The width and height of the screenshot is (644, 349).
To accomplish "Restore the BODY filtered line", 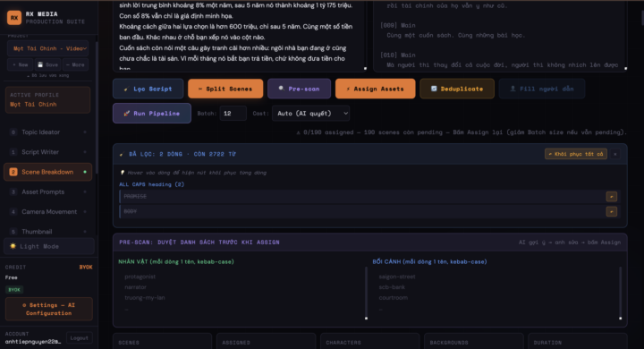I will coord(612,211).
